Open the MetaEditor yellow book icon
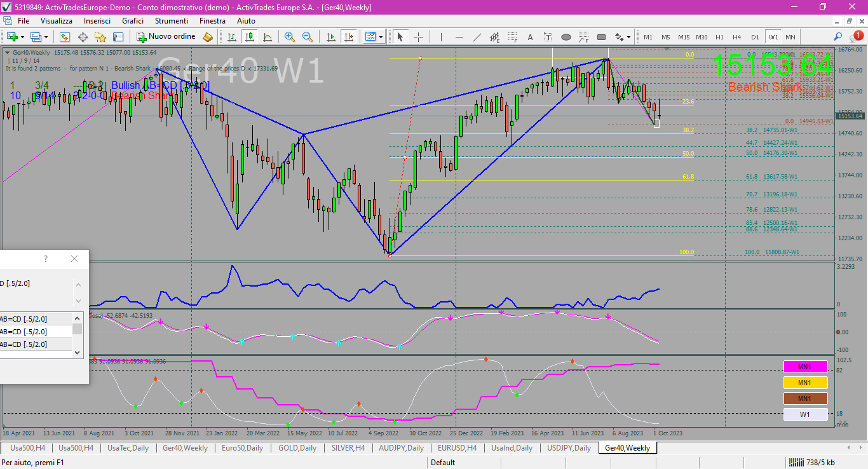The width and height of the screenshot is (868, 469). [208, 37]
